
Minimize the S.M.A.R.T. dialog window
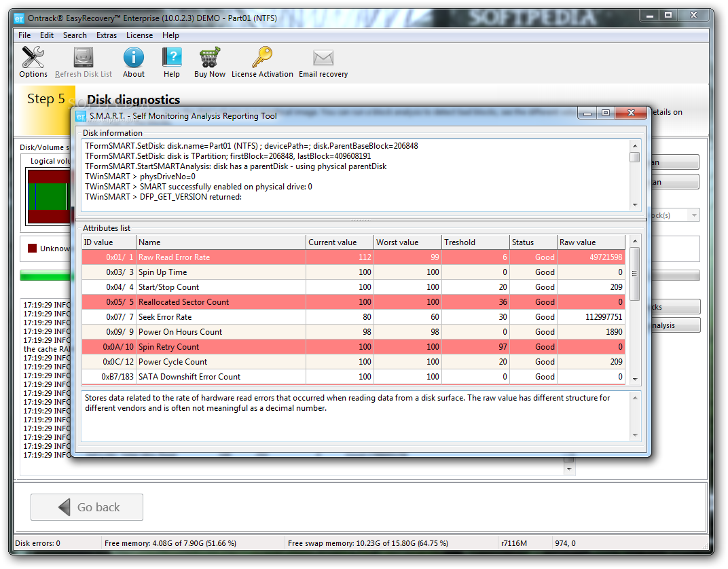pos(587,113)
